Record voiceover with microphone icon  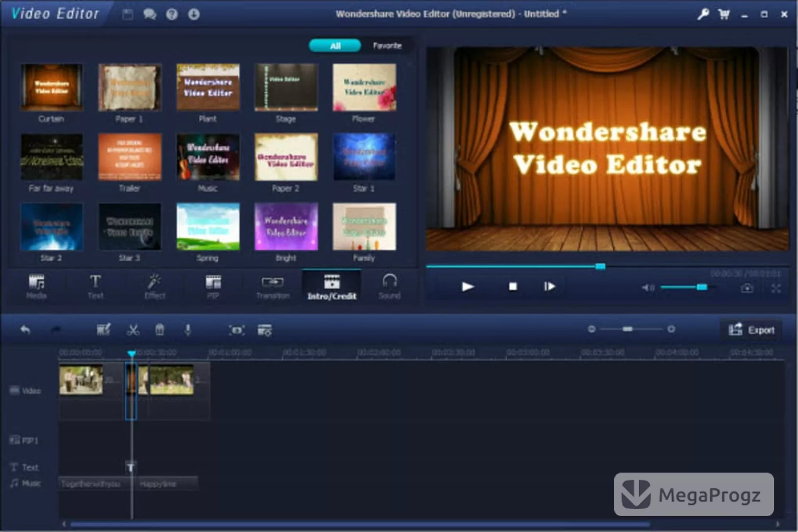[188, 330]
